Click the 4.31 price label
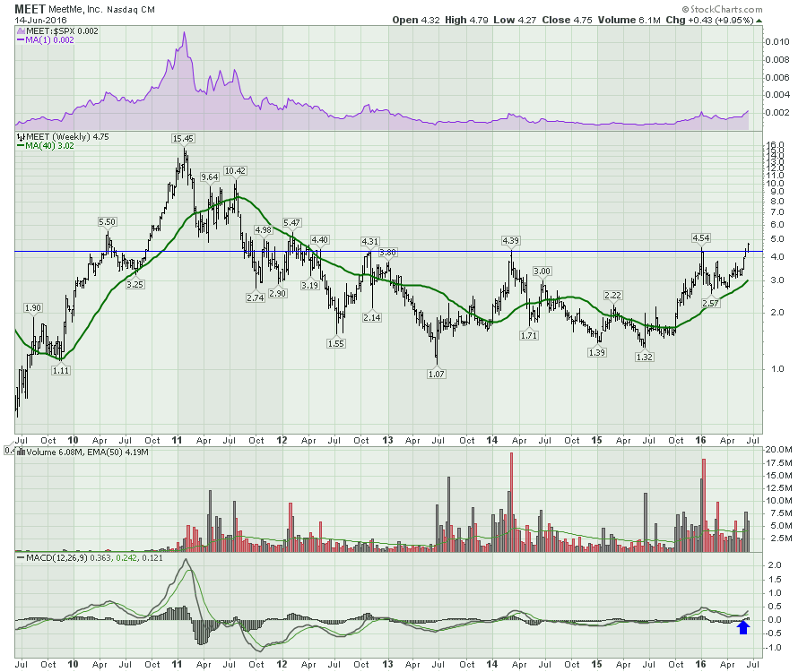The image size is (807, 672). click(x=370, y=241)
